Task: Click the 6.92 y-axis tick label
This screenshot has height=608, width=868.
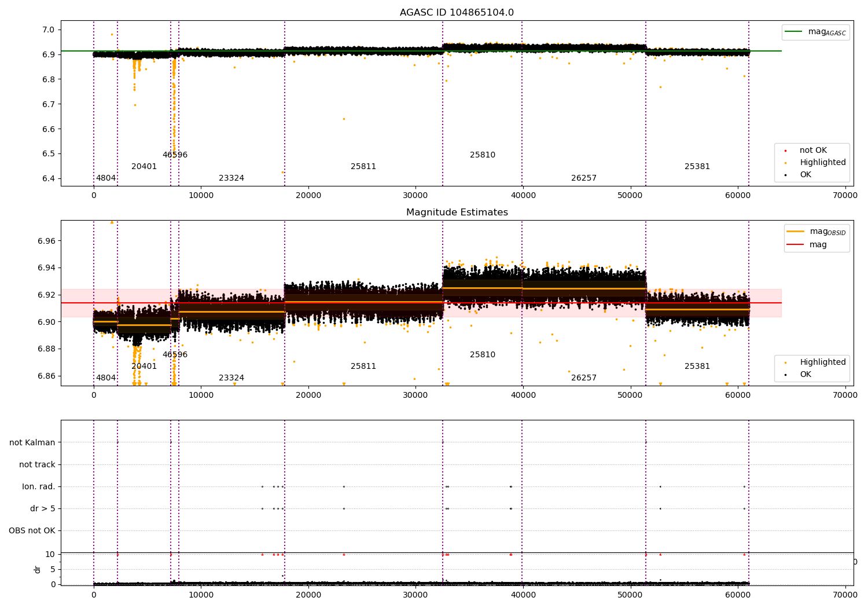Action: (46, 295)
